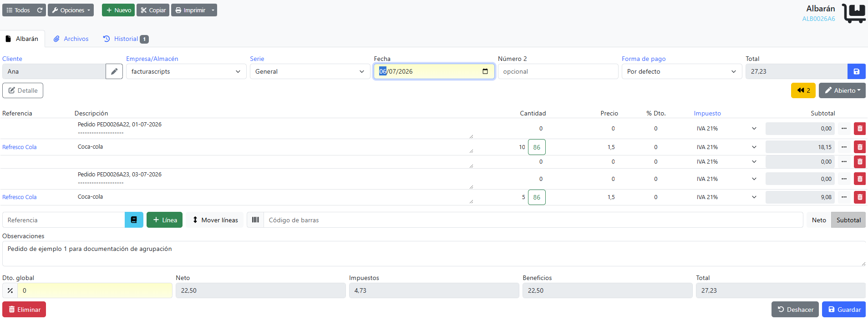
Task: Expand the Forma de pago dropdown
Action: click(x=682, y=71)
